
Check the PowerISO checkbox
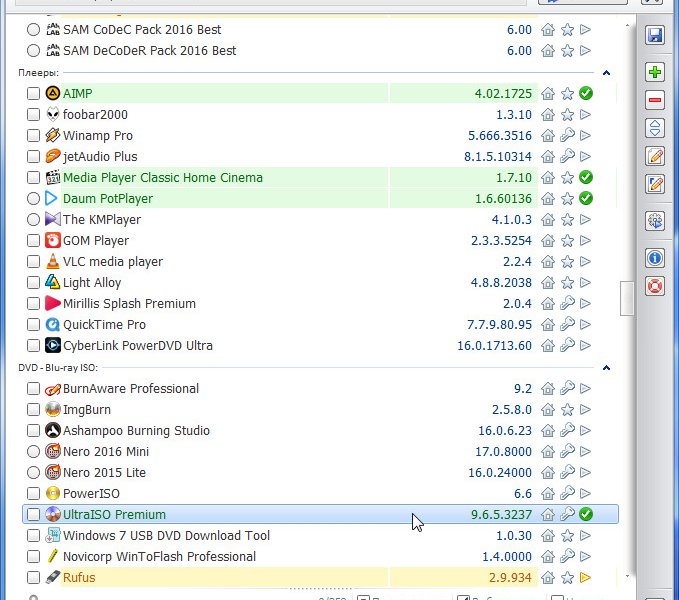(33, 494)
